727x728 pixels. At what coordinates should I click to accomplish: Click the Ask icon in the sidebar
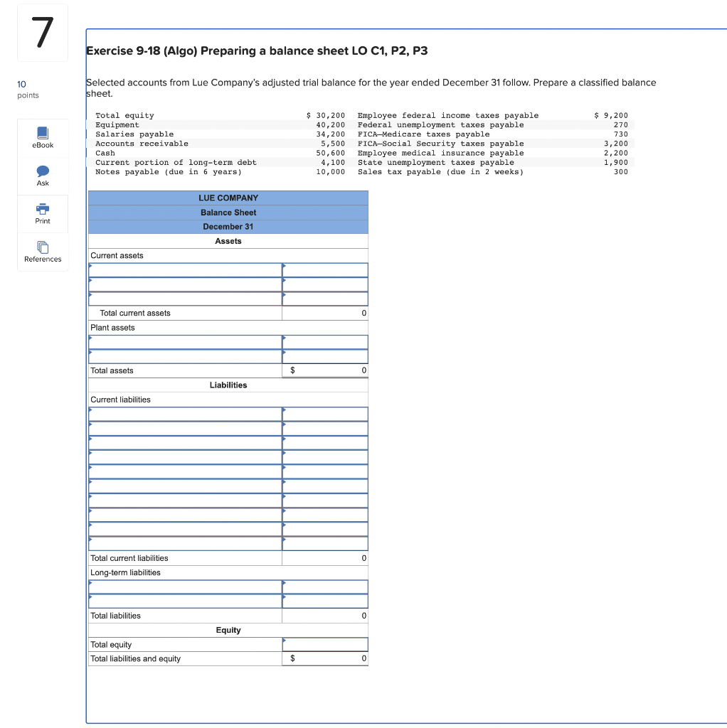point(43,176)
